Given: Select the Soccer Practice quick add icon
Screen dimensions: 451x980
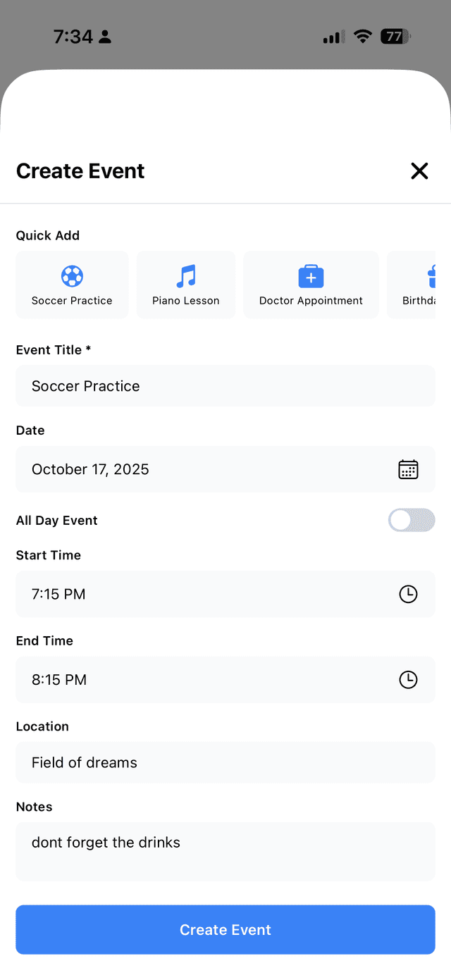Looking at the screenshot, I should (71, 276).
